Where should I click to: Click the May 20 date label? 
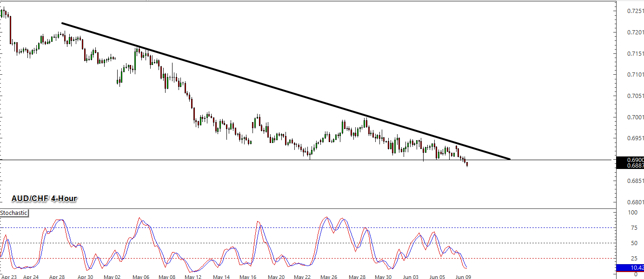click(276, 277)
